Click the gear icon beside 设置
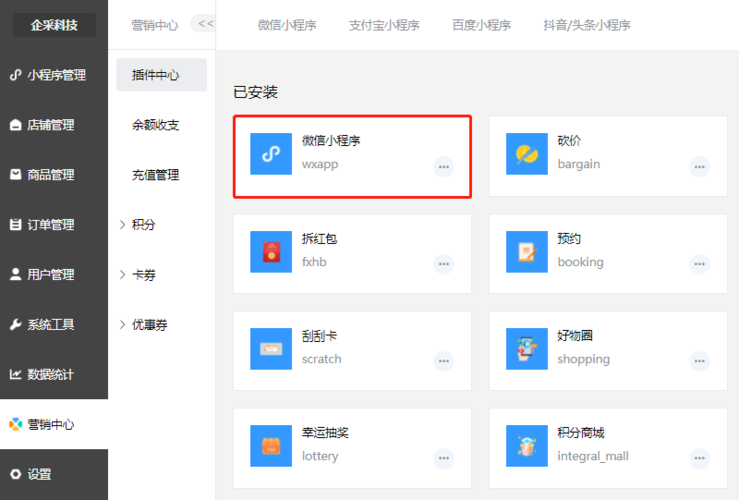 pos(16,474)
